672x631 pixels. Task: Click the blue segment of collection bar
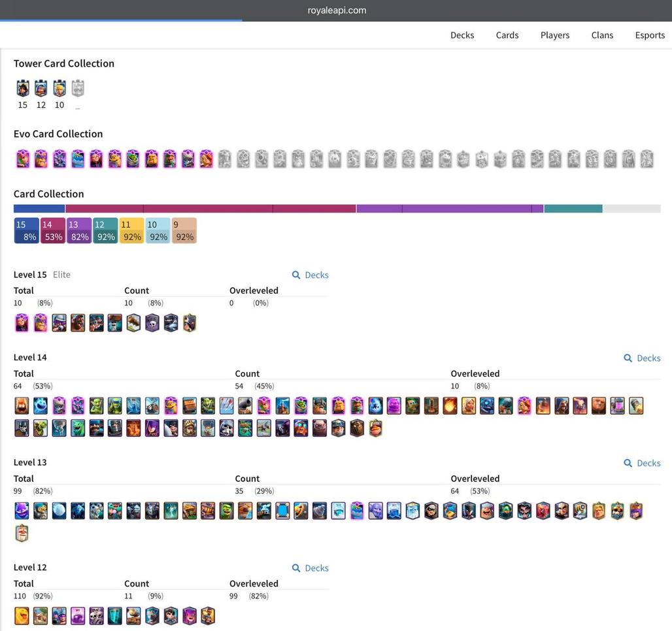39,209
